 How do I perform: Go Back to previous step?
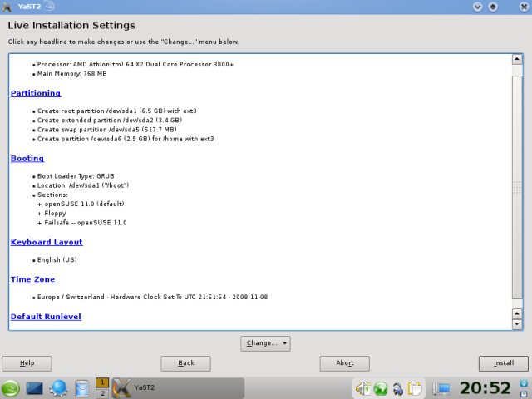pos(185,363)
